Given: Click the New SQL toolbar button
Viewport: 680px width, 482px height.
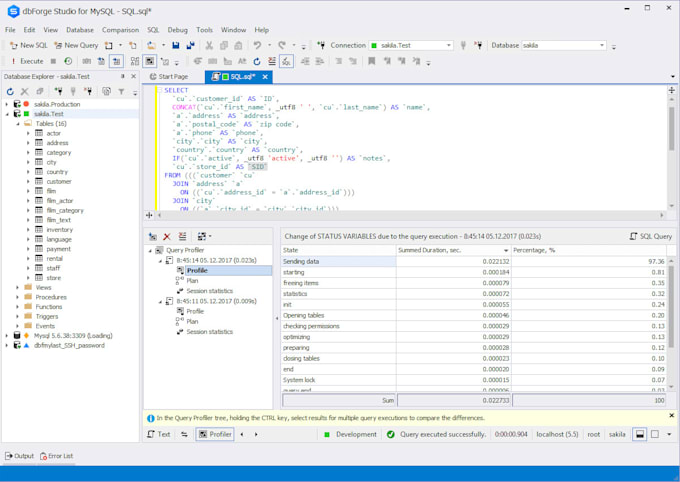Looking at the screenshot, I should point(28,45).
